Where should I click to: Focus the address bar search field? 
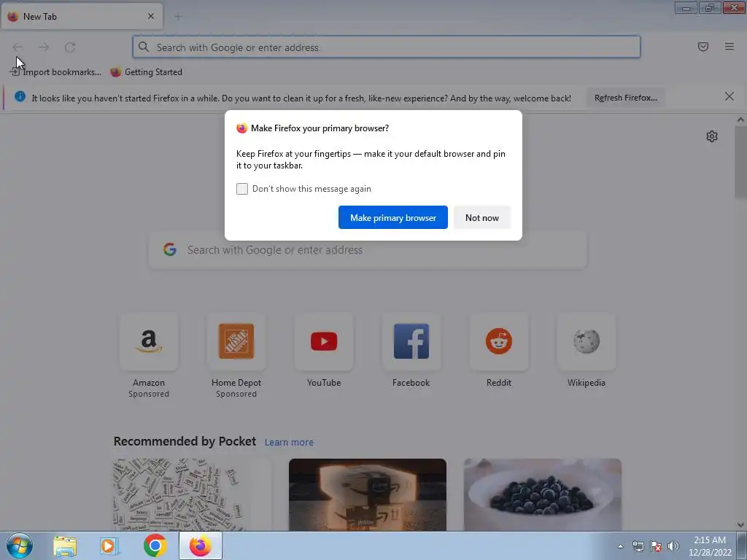(x=387, y=47)
